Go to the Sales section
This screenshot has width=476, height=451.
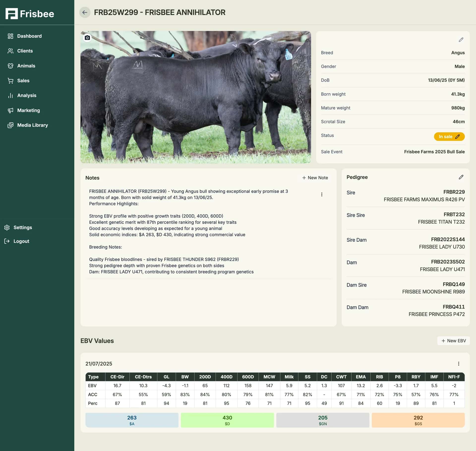(x=23, y=80)
